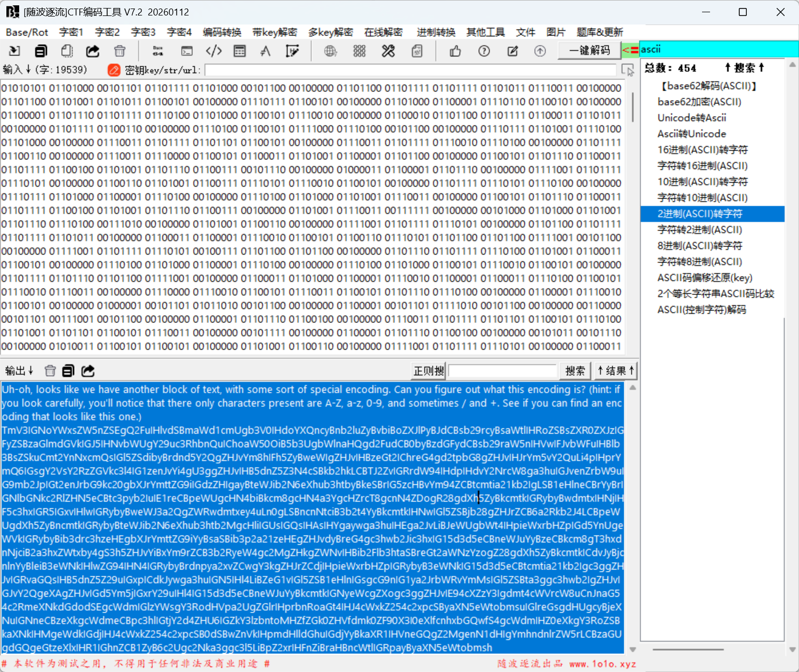
Task: Click the trash icon in the input toolbar
Action: (120, 51)
